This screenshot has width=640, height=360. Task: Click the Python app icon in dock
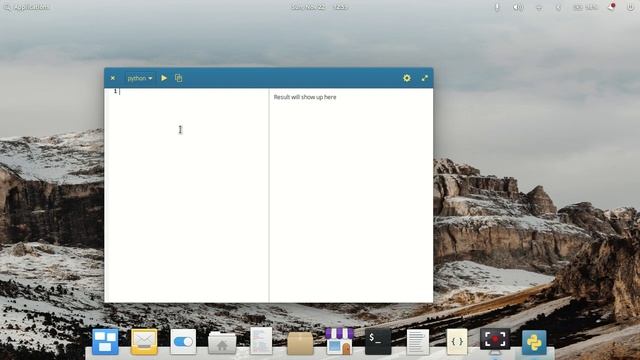pos(534,342)
